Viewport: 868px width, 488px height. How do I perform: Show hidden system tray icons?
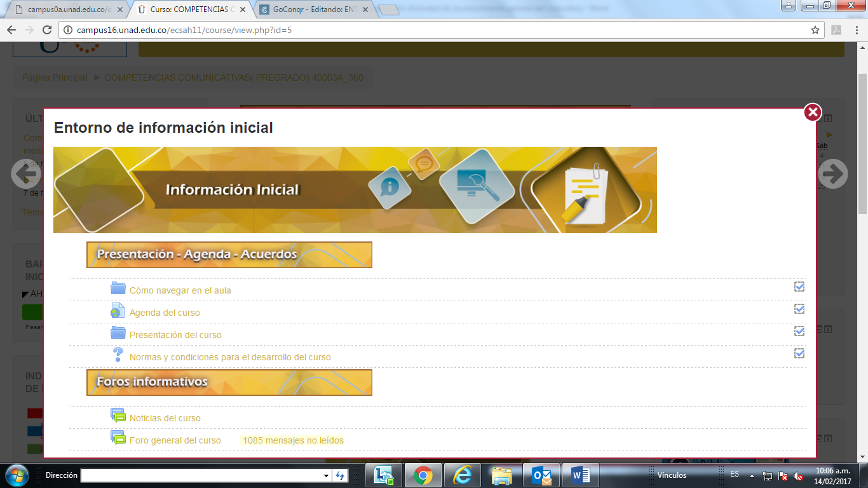pyautogui.click(x=753, y=475)
